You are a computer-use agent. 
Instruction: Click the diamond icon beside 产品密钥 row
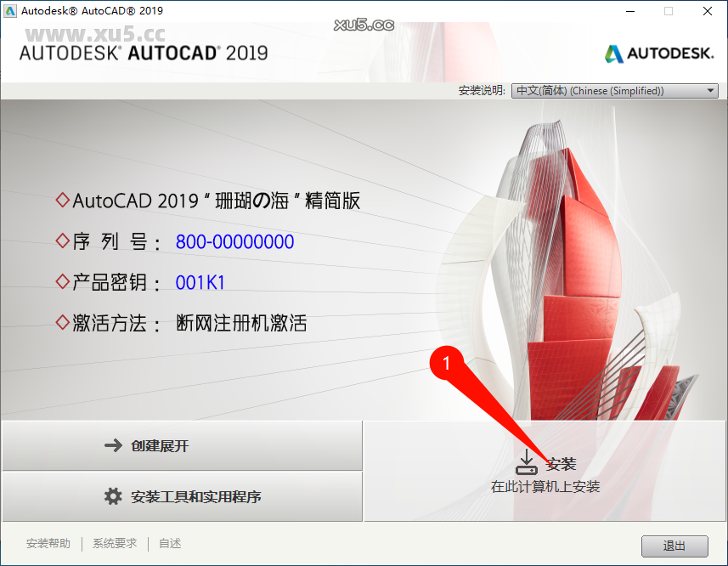point(63,281)
